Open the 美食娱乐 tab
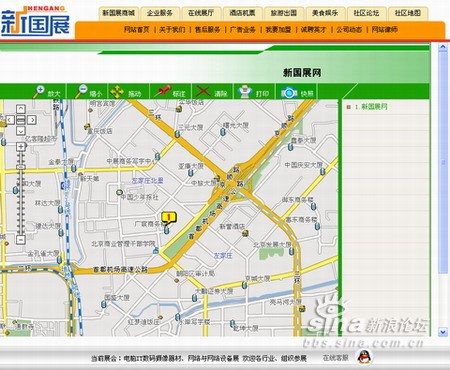 (x=325, y=13)
